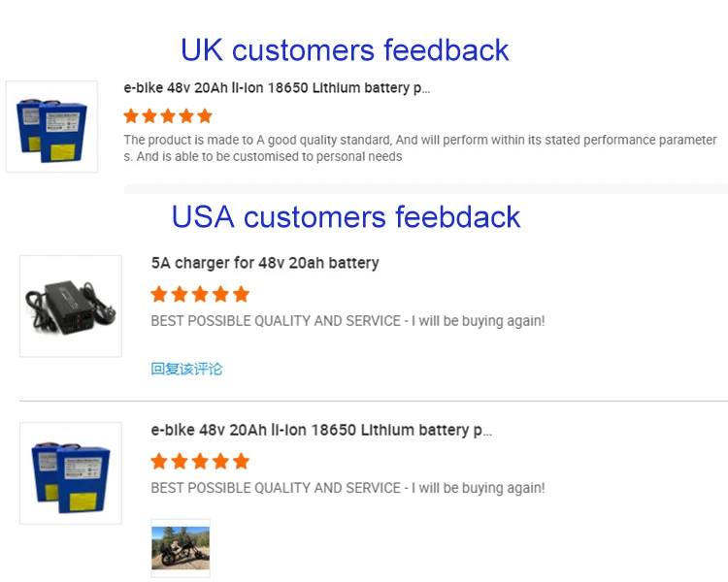Screen dimensions: 728x582
Task: Click the fifth star of the bottom battery review
Action: tap(242, 461)
